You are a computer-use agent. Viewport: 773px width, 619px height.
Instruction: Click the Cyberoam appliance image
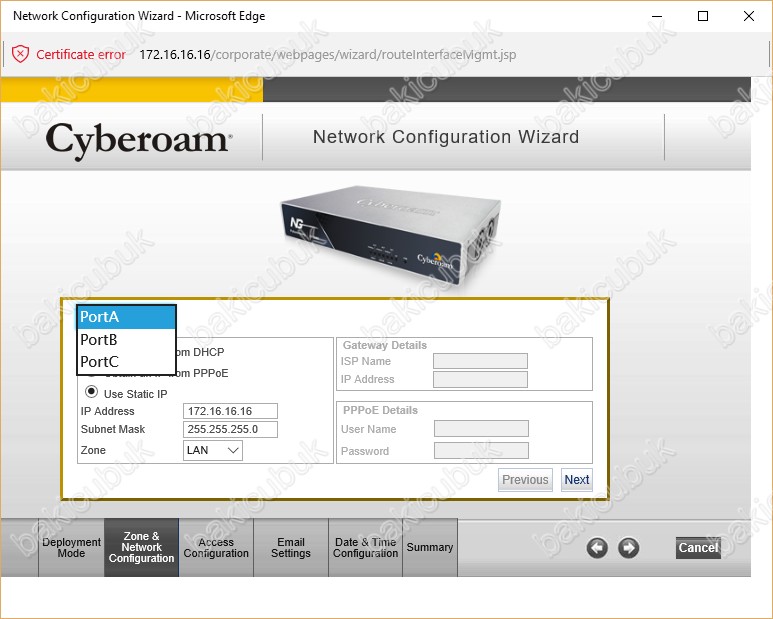click(391, 237)
